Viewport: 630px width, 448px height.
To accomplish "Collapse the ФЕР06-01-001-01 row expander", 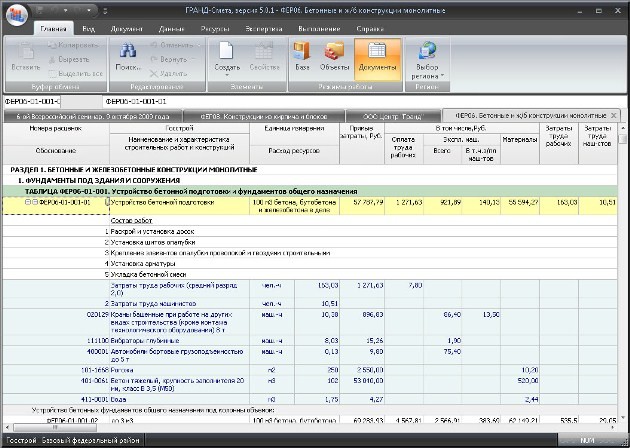I will [x=28, y=203].
